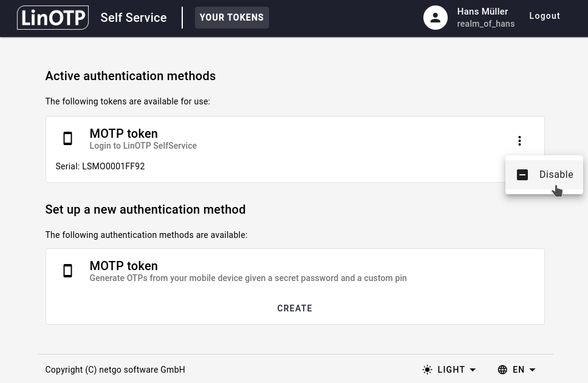The image size is (588, 383).
Task: Click the Hans Müller username
Action: [482, 12]
